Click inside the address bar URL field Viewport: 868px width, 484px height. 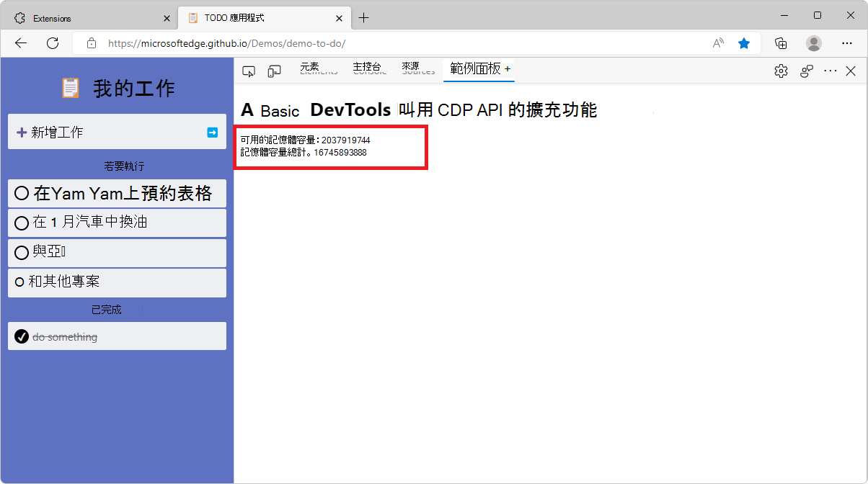[288, 43]
